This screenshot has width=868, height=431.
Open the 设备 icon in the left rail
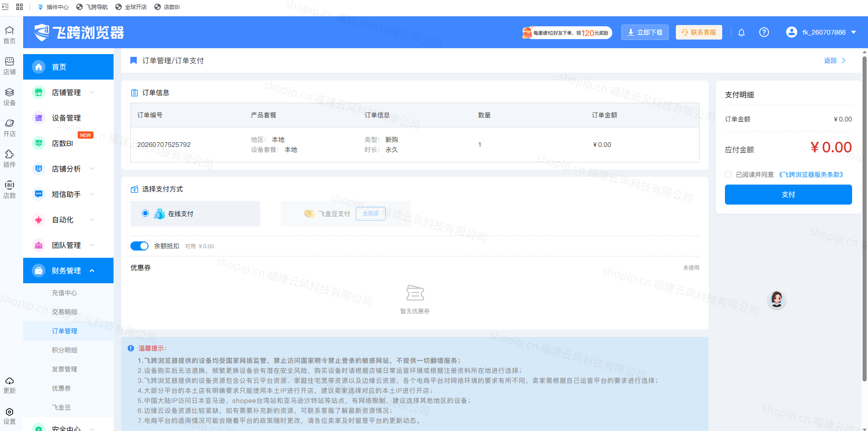(10, 97)
